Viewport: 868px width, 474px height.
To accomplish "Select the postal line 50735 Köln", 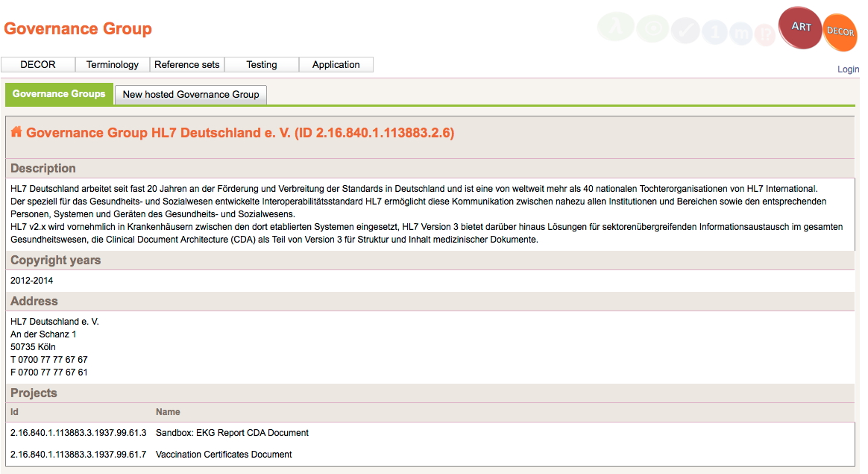I will pyautogui.click(x=34, y=347).
